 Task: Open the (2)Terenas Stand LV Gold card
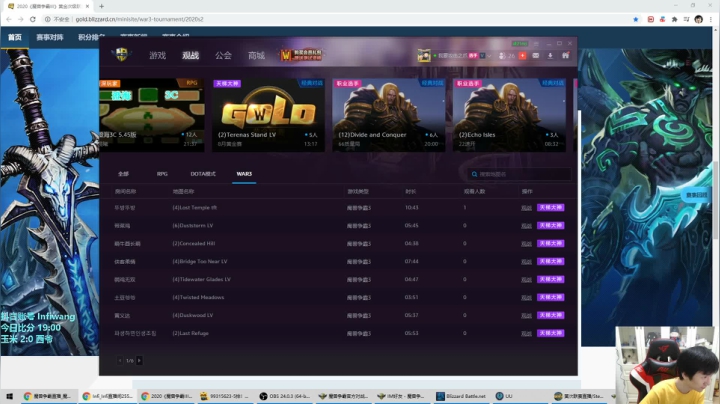click(268, 115)
